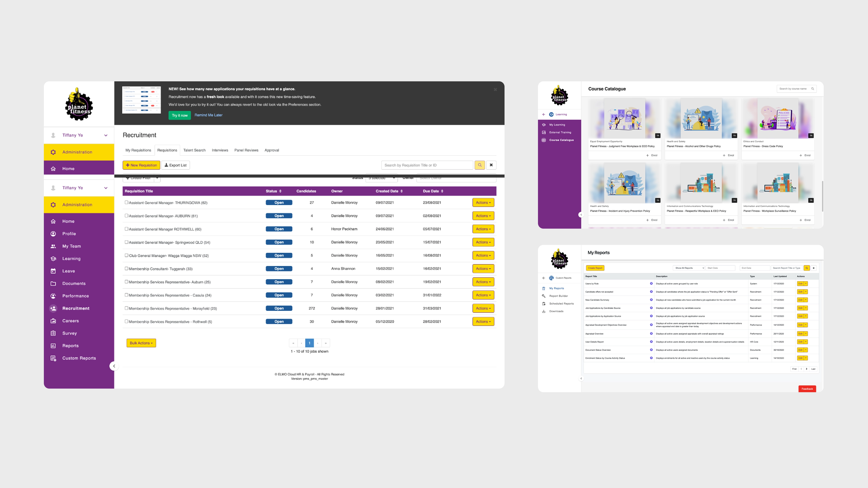Check the Springwood QLD (54) requisition checkbox
Viewport: 868px width, 488px height.
pos(126,242)
